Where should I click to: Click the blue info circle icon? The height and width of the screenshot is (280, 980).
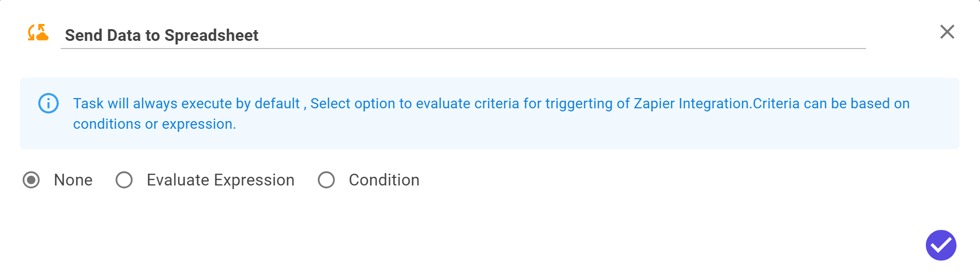49,104
